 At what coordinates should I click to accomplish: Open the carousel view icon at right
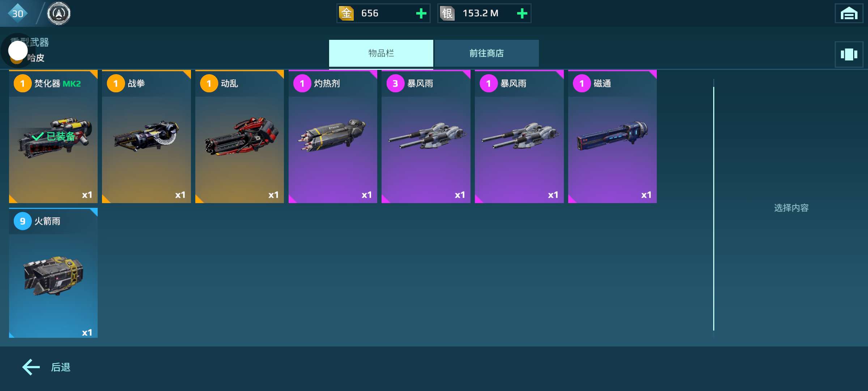coord(849,54)
